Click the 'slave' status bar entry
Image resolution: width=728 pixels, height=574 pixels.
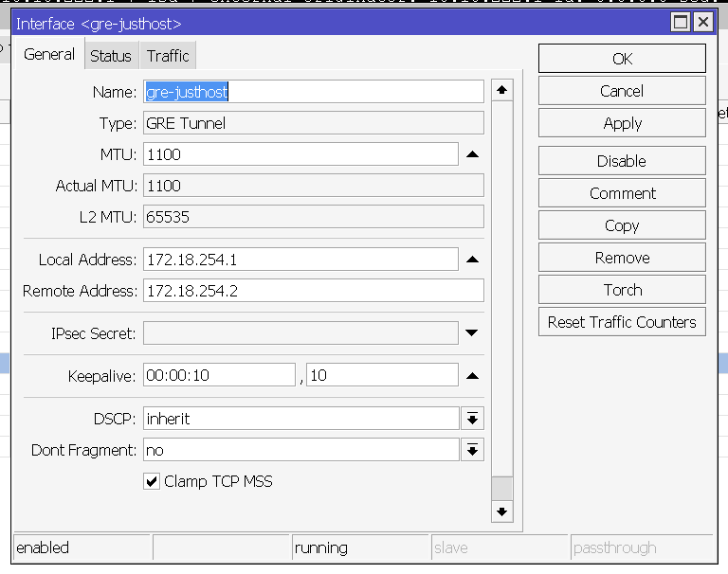[500, 547]
